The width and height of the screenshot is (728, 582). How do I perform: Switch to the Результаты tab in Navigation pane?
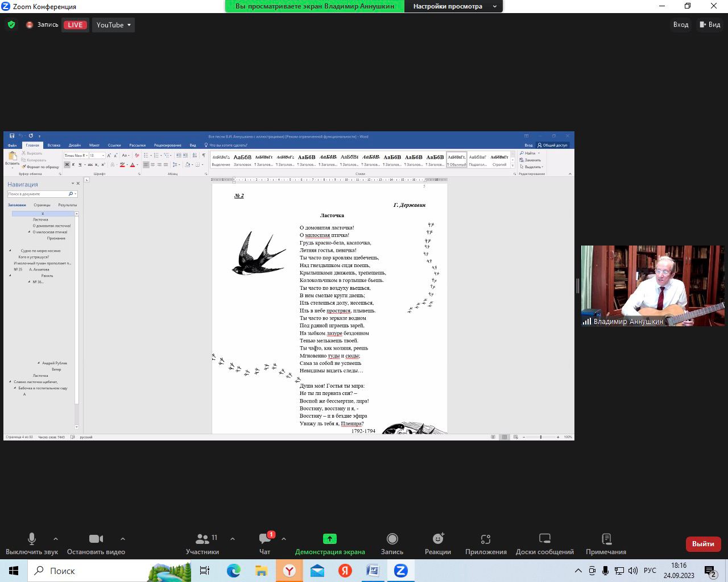pyautogui.click(x=68, y=205)
